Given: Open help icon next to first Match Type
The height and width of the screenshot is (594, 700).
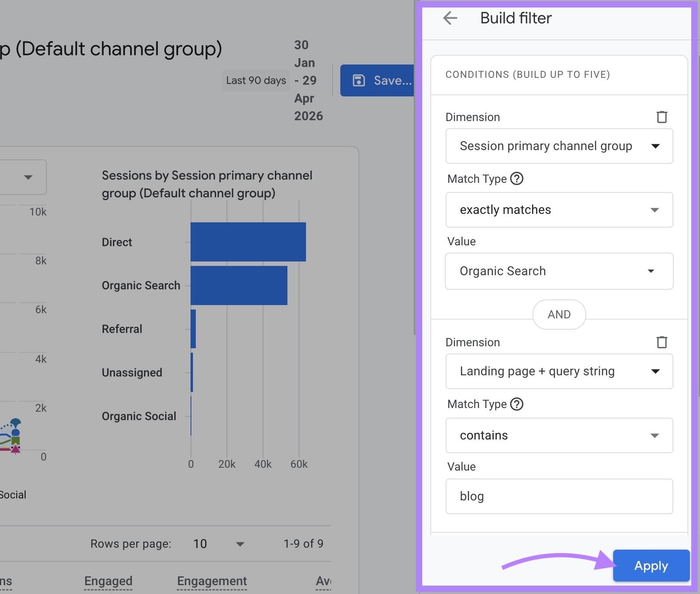Looking at the screenshot, I should (517, 178).
